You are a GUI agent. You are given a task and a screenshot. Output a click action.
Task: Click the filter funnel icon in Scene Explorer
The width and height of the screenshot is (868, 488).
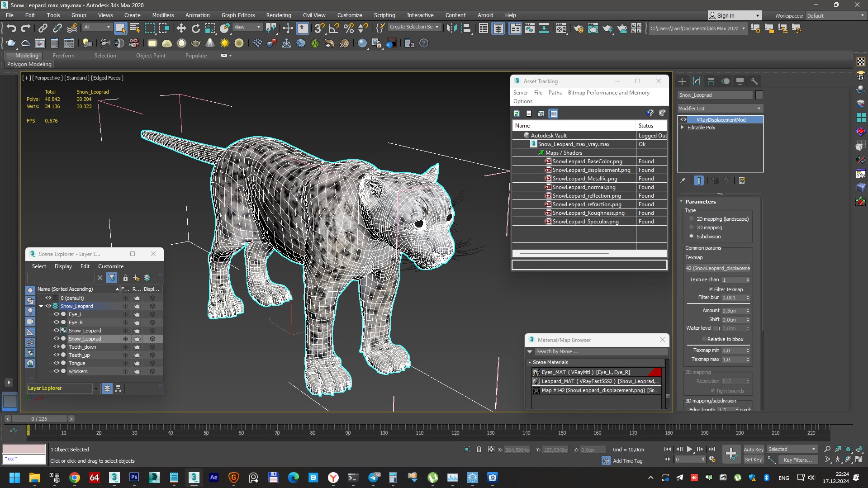[x=112, y=278]
